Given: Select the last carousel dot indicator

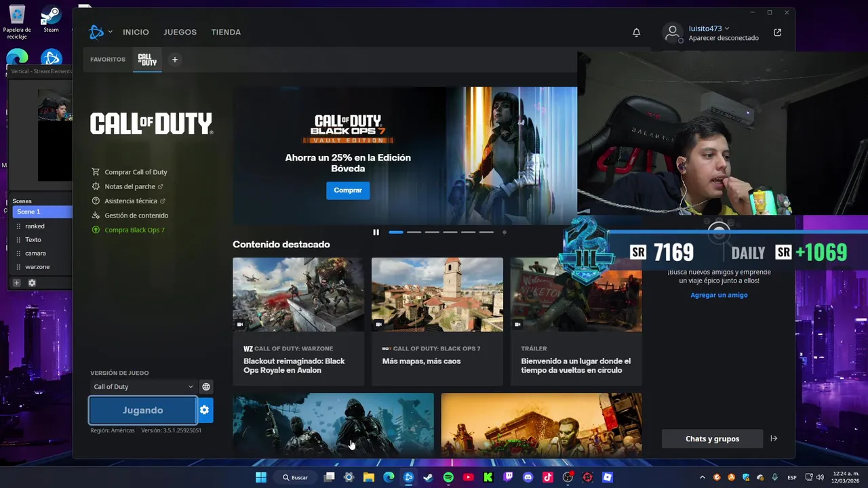Looking at the screenshot, I should [504, 232].
